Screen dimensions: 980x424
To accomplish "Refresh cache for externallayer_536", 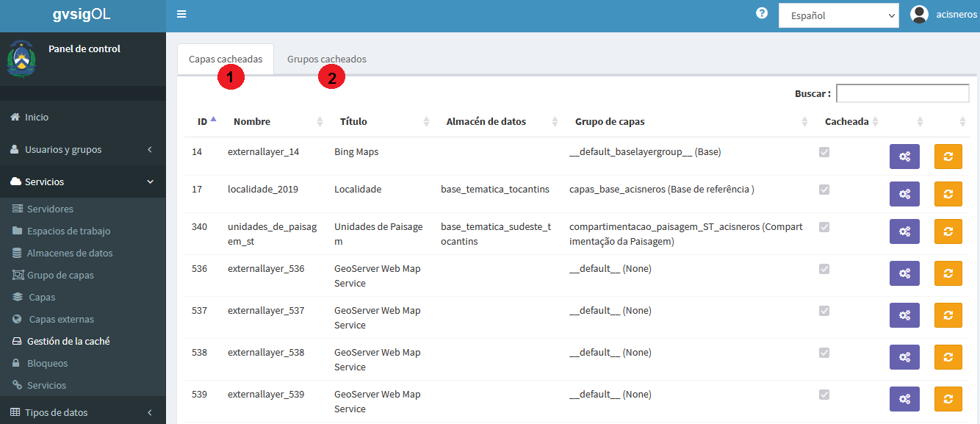I will tap(948, 273).
